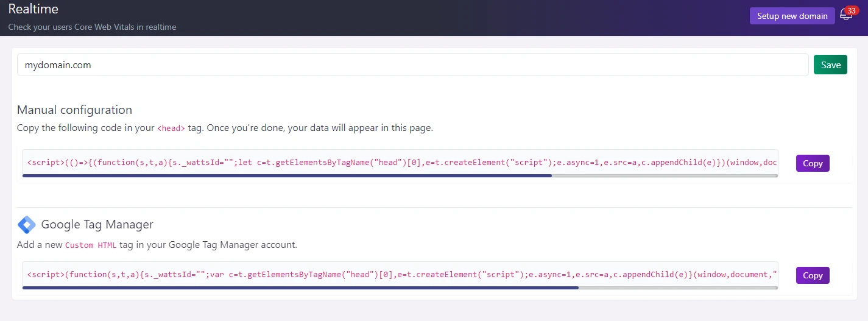Screen dimensions: 868x321
Task: Click inside the manual configuration code box
Action: click(x=400, y=163)
